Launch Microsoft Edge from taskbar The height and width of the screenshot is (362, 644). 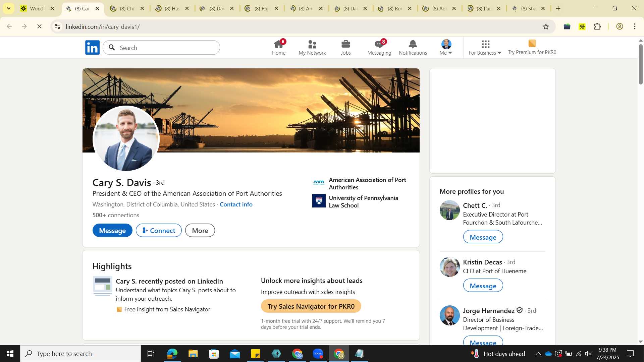[172, 354]
